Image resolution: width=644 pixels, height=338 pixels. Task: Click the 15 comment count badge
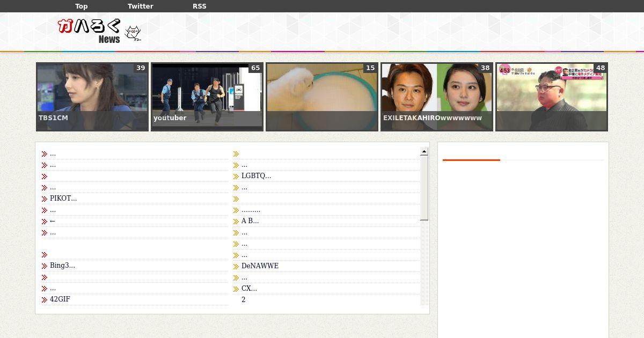(370, 68)
